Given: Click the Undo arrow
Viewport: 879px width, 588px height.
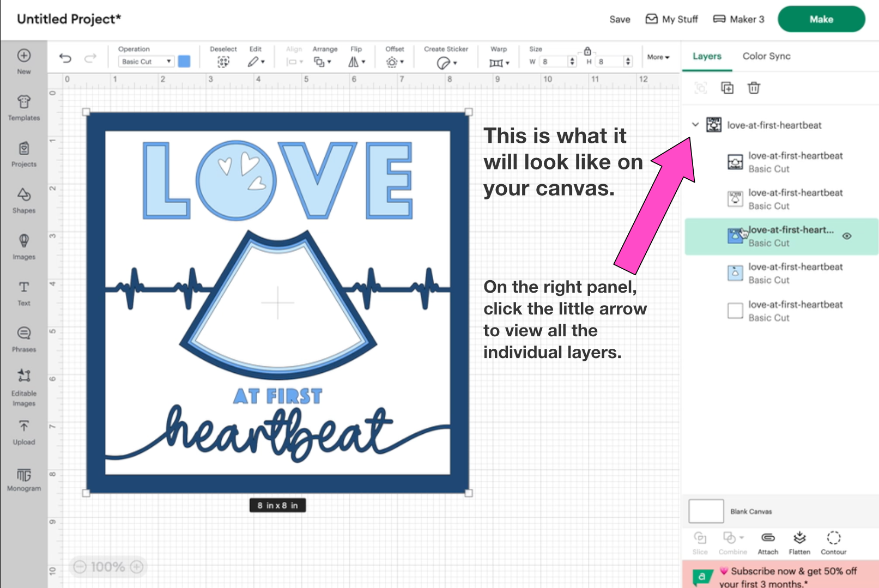Looking at the screenshot, I should coord(65,58).
